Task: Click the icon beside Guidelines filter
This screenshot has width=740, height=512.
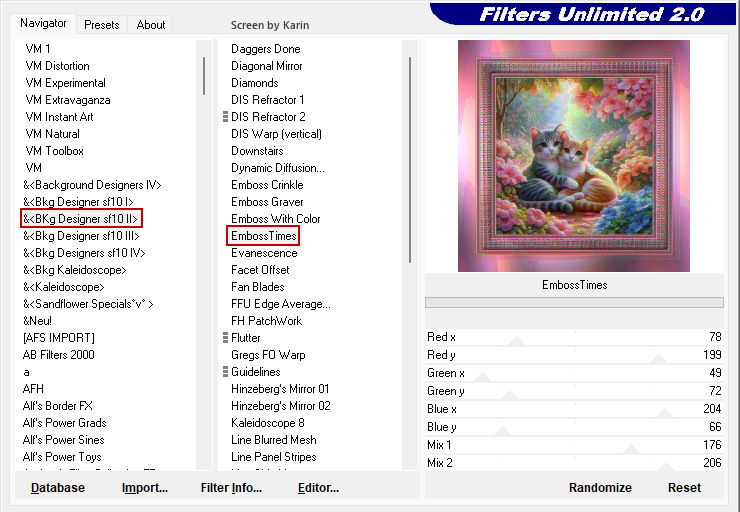Action: pos(225,372)
